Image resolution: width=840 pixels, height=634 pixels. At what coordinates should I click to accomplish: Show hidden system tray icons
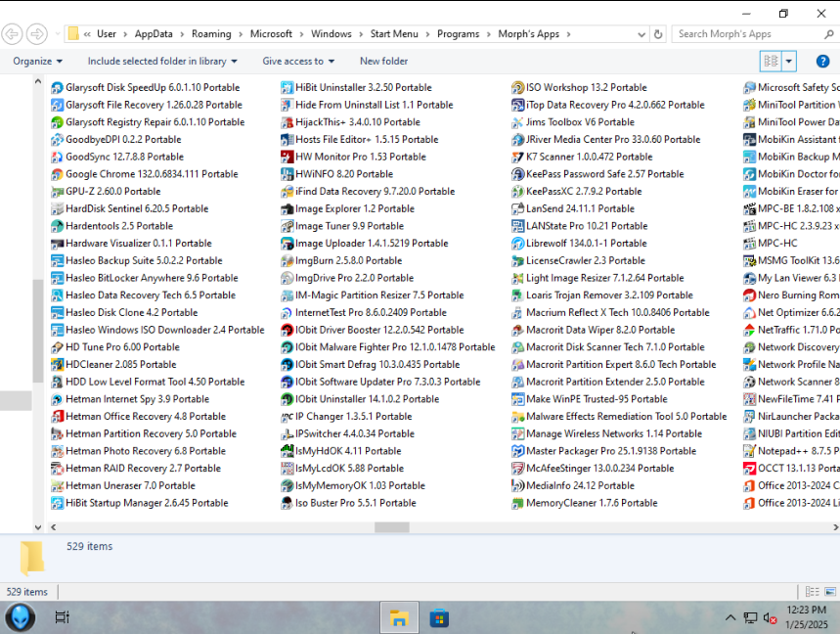tap(730, 618)
